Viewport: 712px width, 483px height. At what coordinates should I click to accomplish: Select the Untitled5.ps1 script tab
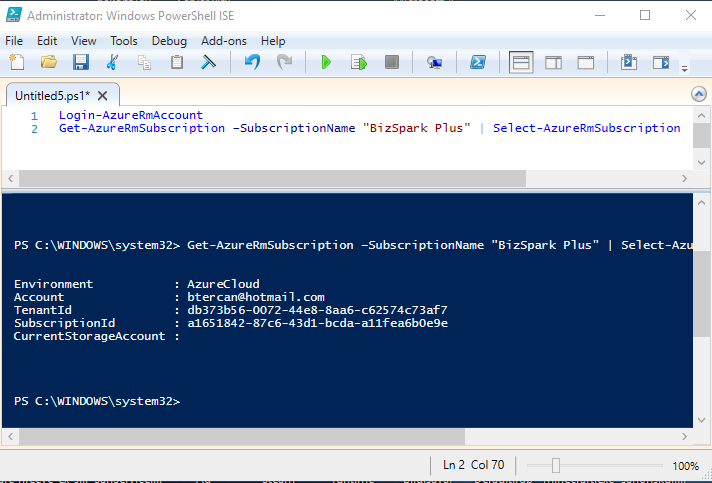[x=52, y=96]
